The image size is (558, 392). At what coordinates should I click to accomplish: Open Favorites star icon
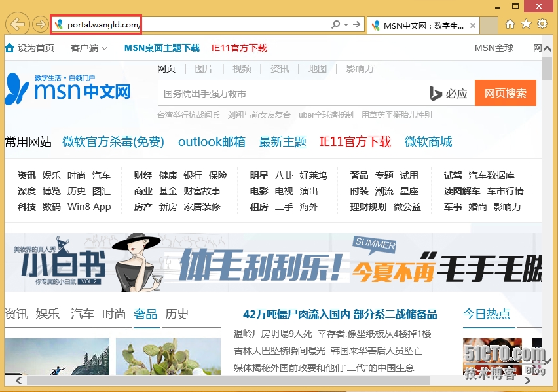click(x=526, y=24)
